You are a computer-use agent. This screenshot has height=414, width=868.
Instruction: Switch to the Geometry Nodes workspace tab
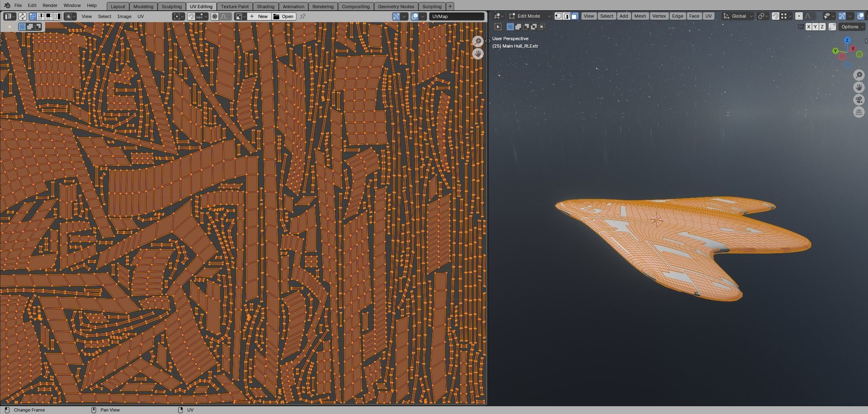pyautogui.click(x=396, y=7)
